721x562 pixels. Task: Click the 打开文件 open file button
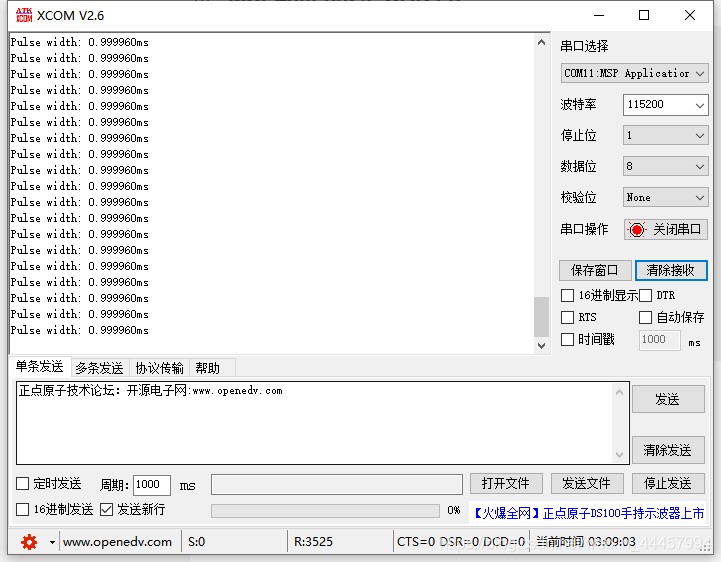tap(506, 484)
